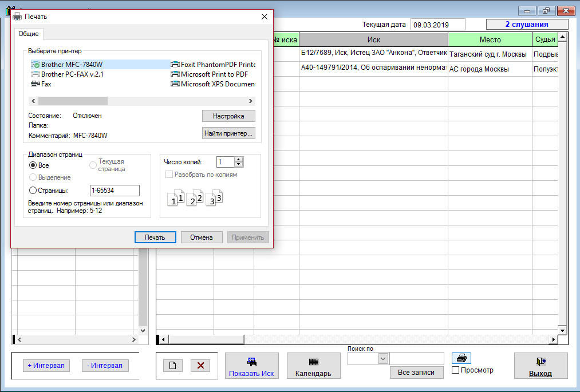Viewport: 580px width, 392px height.
Task: Click main table right scroll arrow
Action: [x=553, y=339]
